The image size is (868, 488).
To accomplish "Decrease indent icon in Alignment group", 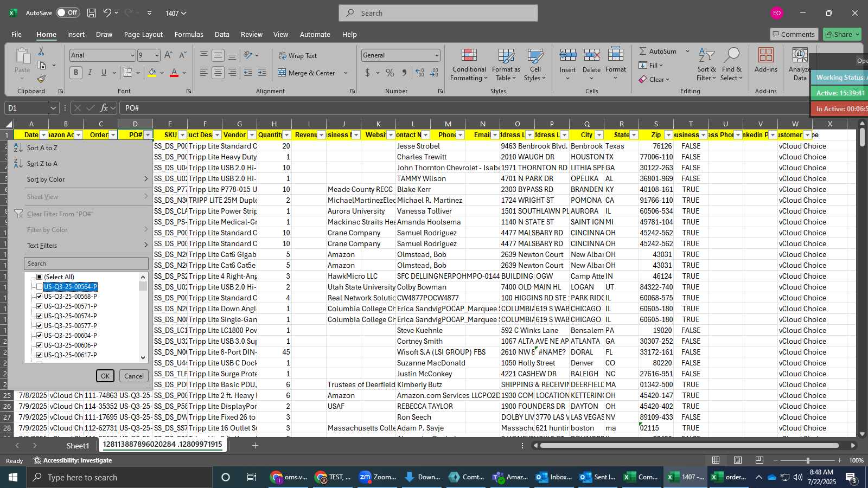I will [248, 73].
